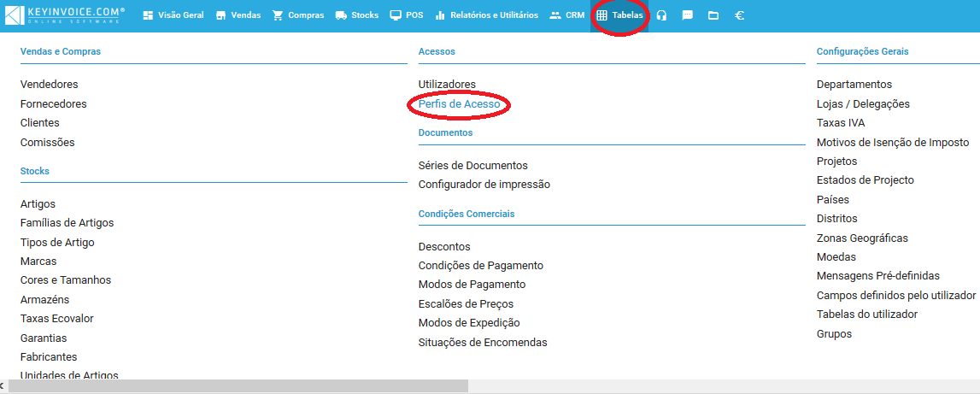Open Taxas Ecovalor

[57, 319]
